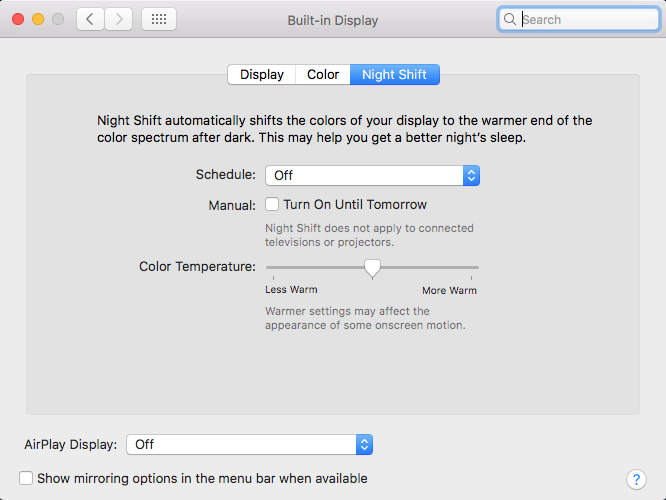Select the Night Shift tab
This screenshot has height=500, width=666.
tap(395, 75)
